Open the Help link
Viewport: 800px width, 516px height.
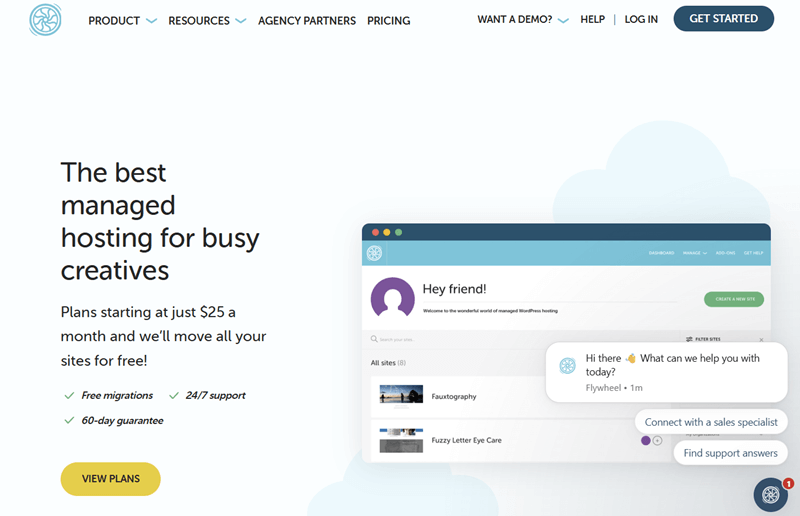pos(592,19)
